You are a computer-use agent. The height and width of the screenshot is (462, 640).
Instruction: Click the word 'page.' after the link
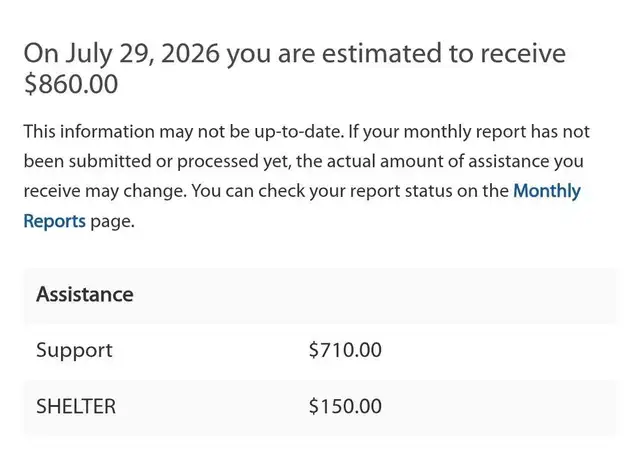tap(112, 222)
